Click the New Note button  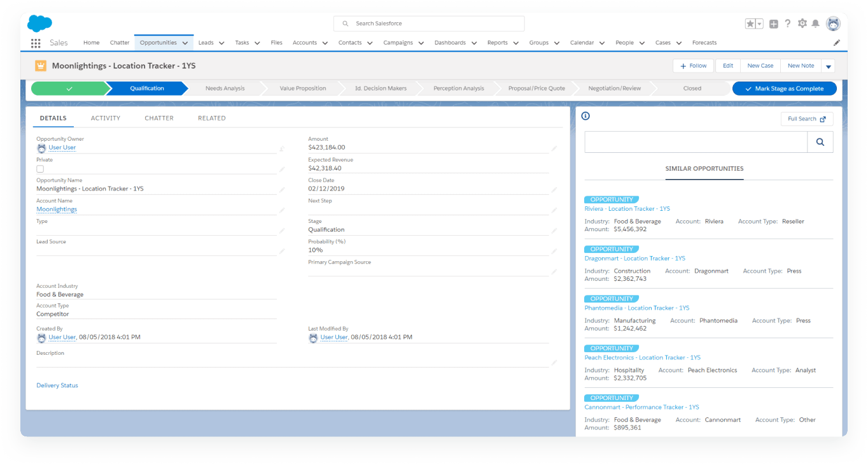[x=801, y=66]
